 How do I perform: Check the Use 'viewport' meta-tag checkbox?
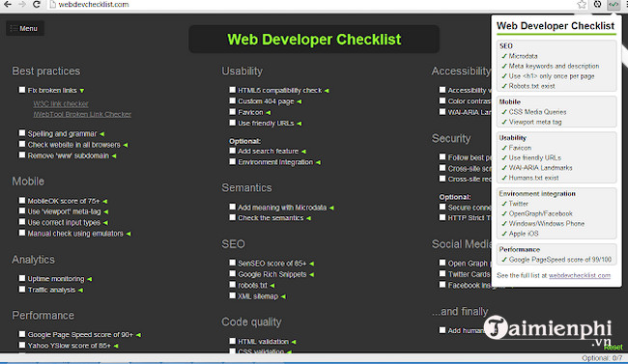point(22,210)
